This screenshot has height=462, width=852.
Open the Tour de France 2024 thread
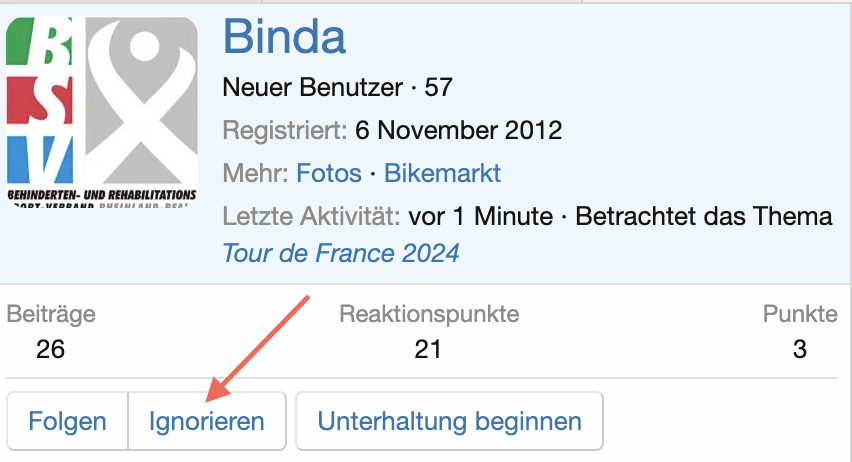[340, 253]
